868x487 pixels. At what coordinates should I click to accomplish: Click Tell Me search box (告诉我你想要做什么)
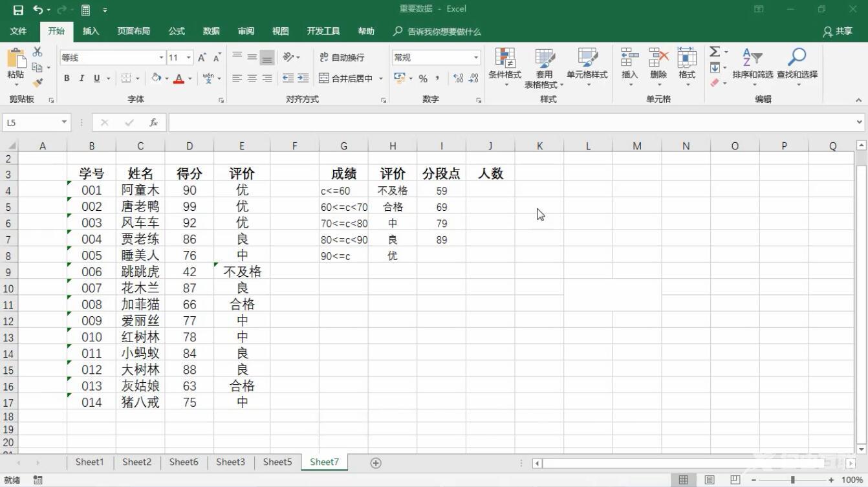point(437,31)
